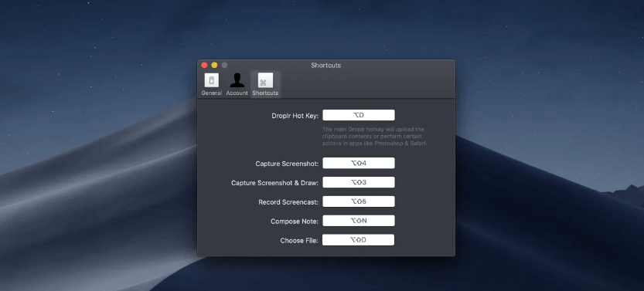This screenshot has width=644, height=291.
Task: Select the Shortcuts command-key icon
Action: click(265, 81)
